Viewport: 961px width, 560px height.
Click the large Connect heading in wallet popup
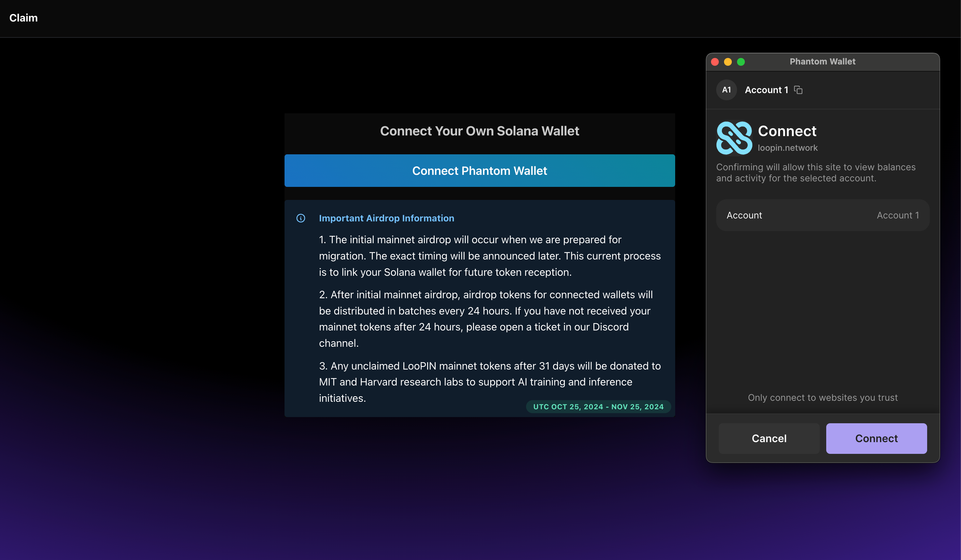pyautogui.click(x=787, y=131)
